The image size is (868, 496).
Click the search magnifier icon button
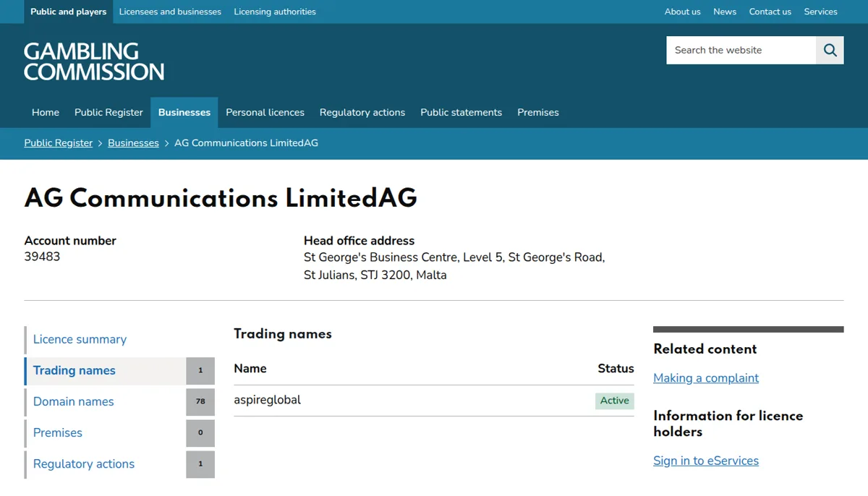[830, 50]
